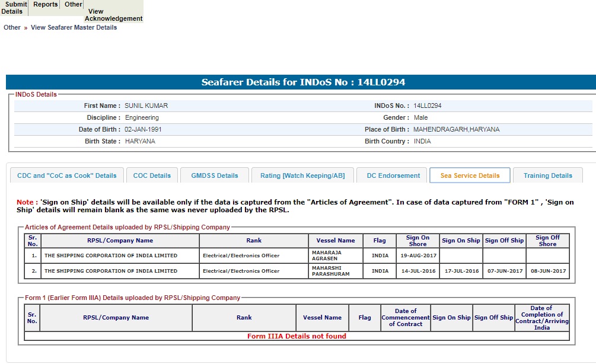Select the Rating [Watch Keeping/AB] tab
596x364 pixels.
coord(302,175)
